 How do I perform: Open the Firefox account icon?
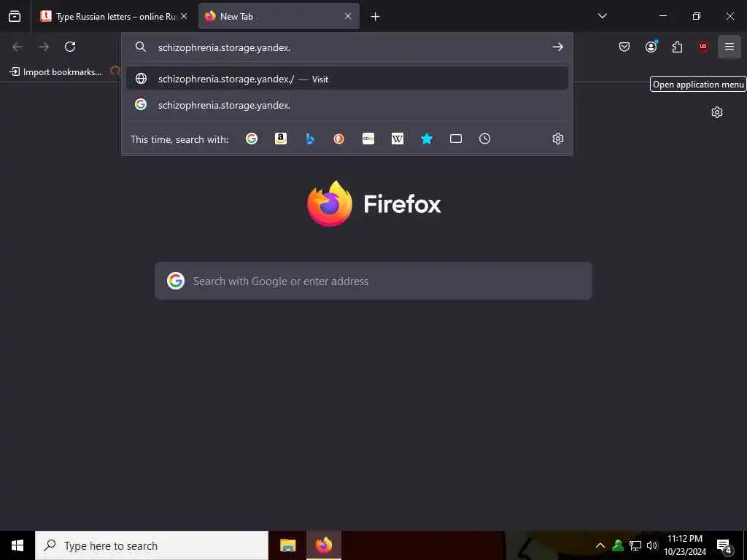point(651,47)
